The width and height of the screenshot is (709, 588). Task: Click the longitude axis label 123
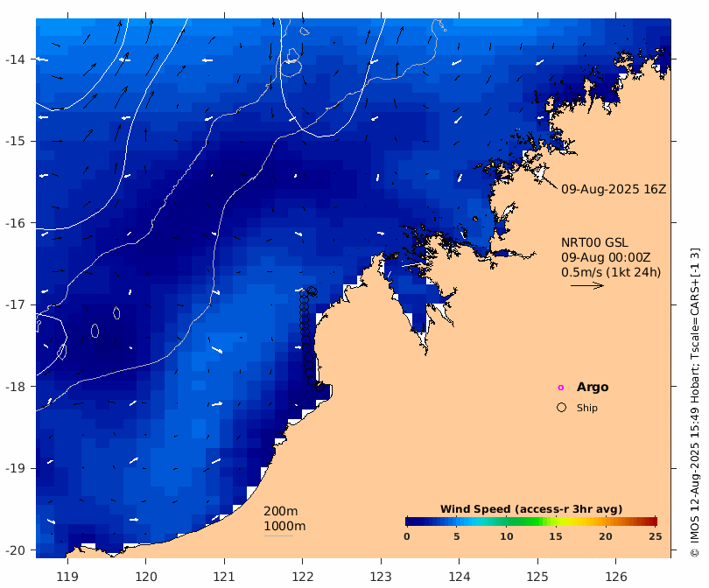[381, 577]
